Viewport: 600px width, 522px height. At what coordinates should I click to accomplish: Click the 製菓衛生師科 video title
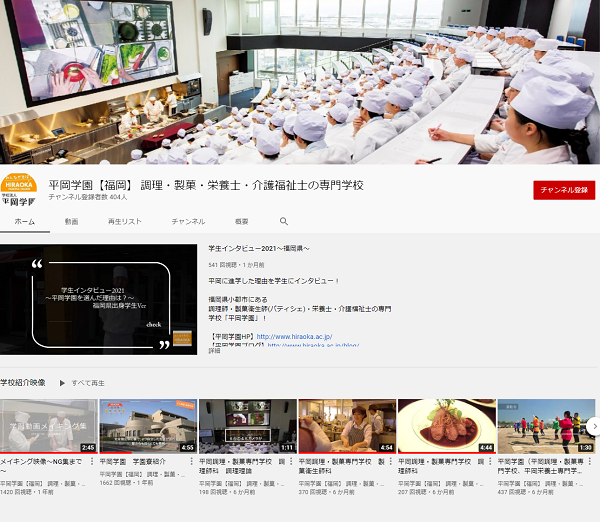pyautogui.click(x=341, y=466)
